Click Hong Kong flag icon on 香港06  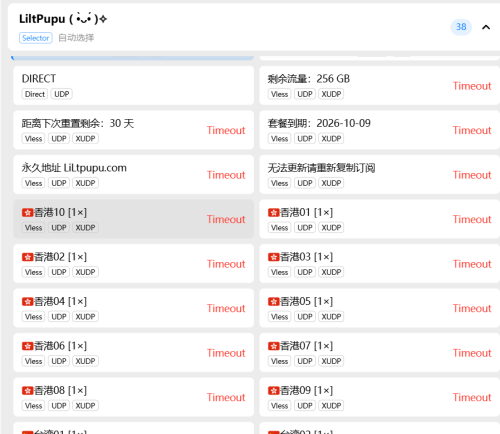pyautogui.click(x=27, y=346)
